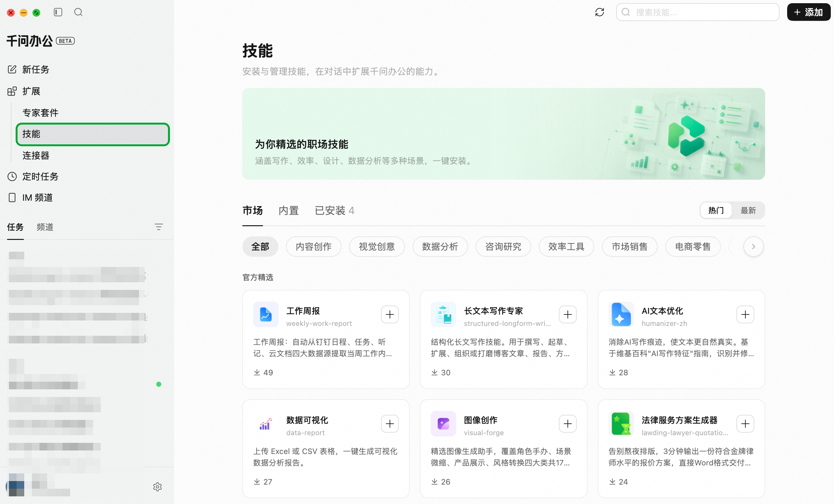The image size is (834, 504).
Task: Install 工作周报 skill with plus icon
Action: coord(390,314)
